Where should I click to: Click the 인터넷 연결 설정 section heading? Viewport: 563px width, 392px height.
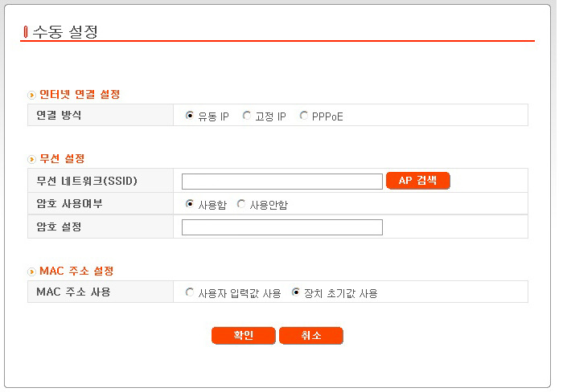tap(80, 94)
